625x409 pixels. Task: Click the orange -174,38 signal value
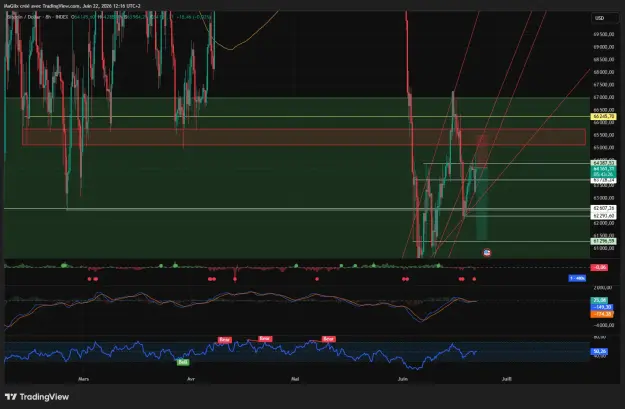[602, 314]
